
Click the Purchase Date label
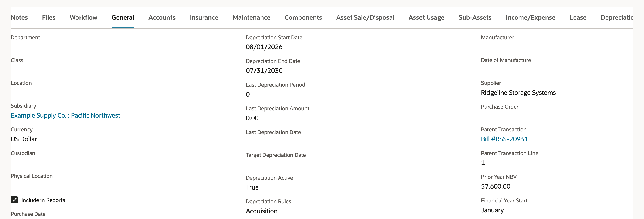28,214
